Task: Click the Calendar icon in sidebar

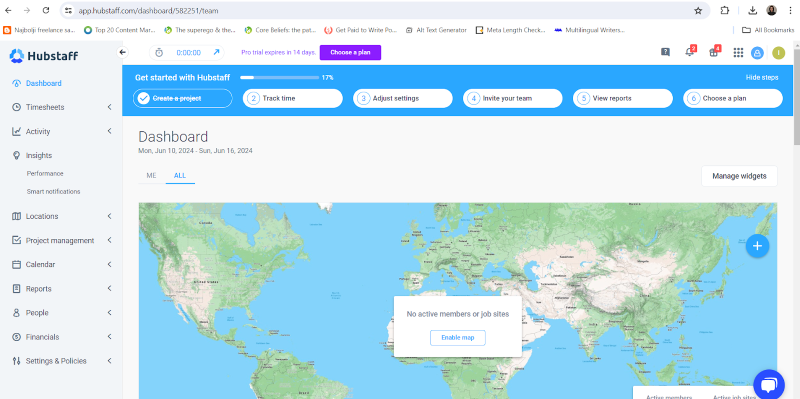Action: (16, 264)
